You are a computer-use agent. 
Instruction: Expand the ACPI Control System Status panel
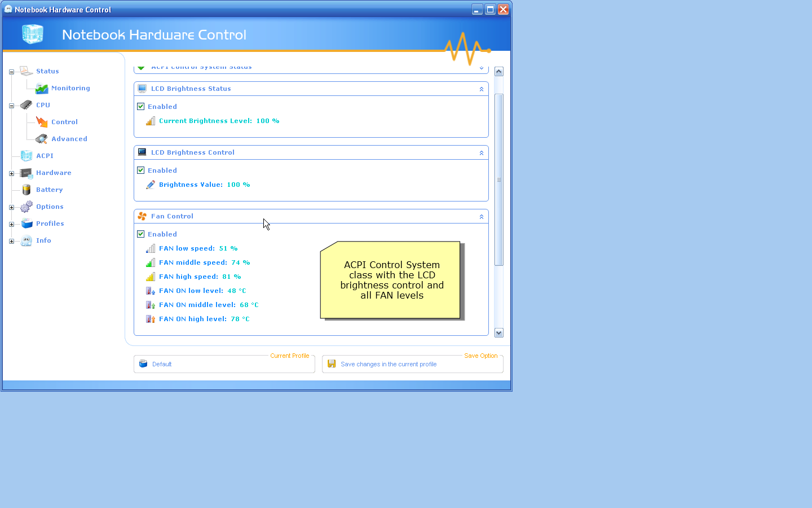pos(482,68)
